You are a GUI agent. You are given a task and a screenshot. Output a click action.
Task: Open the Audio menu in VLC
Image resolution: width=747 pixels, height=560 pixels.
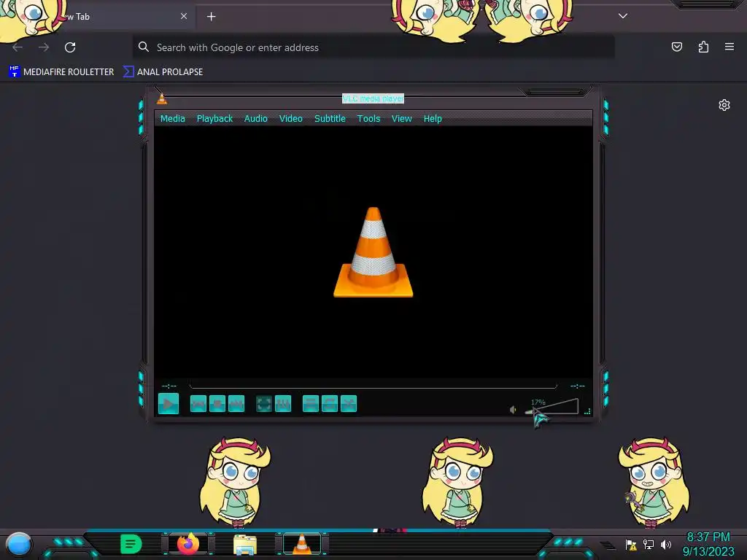[x=256, y=119]
